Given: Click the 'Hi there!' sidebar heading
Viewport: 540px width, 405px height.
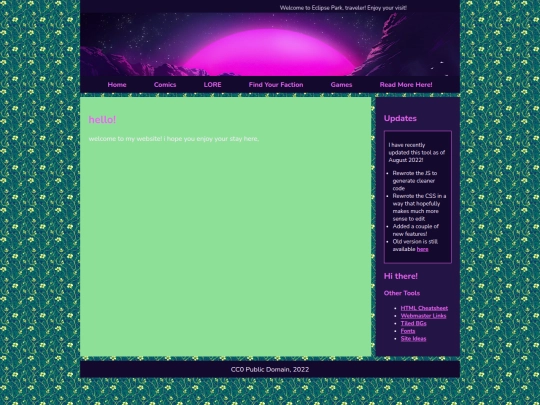Looking at the screenshot, I should coord(401,276).
